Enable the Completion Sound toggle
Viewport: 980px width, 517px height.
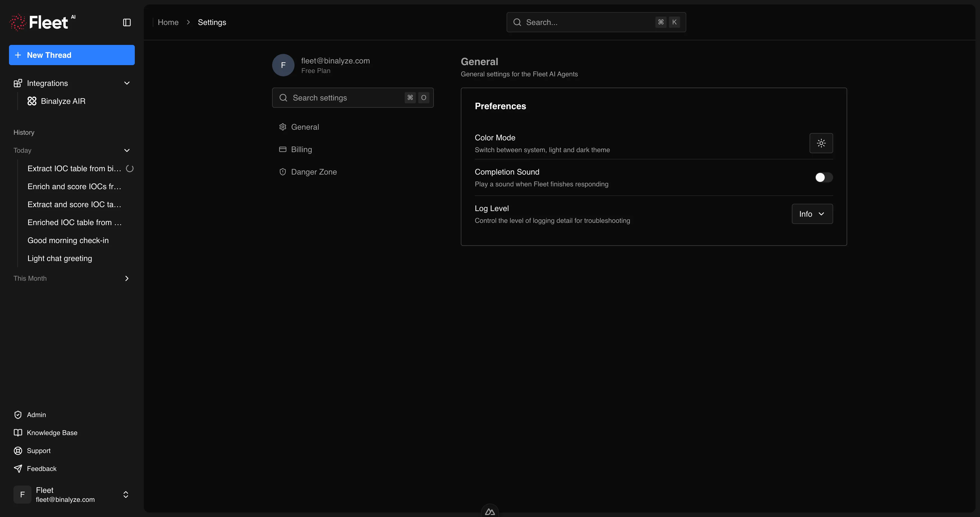click(x=823, y=178)
